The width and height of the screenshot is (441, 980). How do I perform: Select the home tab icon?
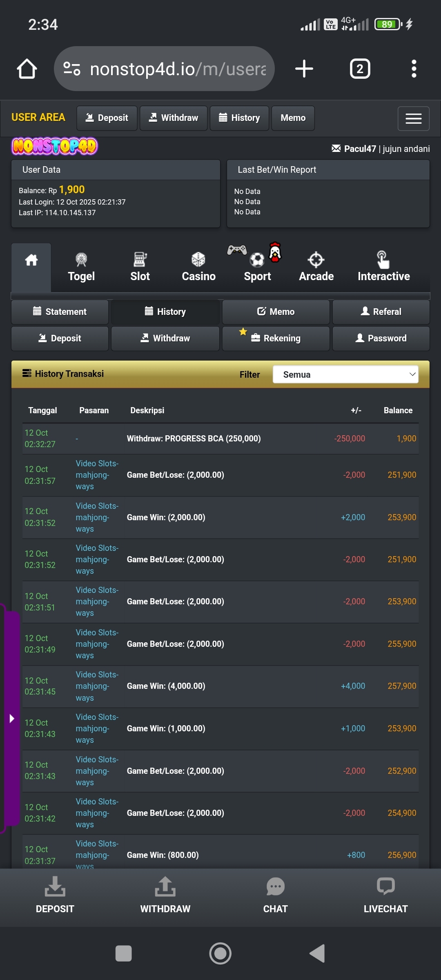point(31,261)
